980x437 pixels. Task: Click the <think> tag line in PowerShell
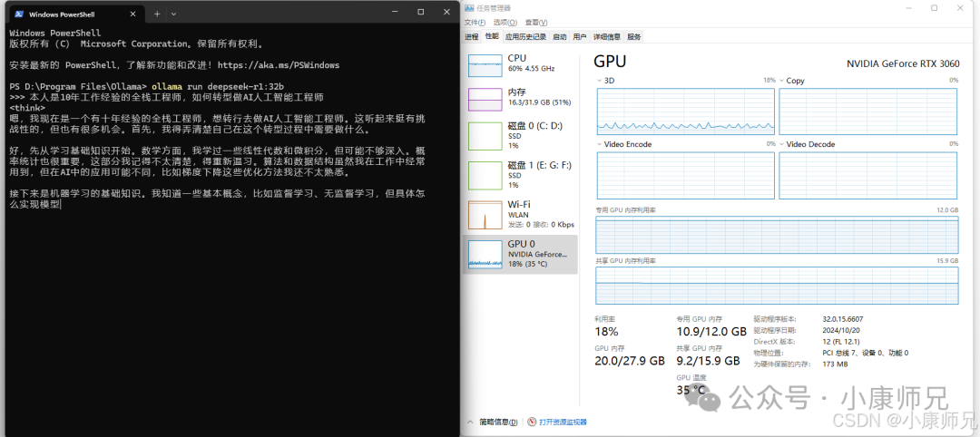(x=27, y=107)
